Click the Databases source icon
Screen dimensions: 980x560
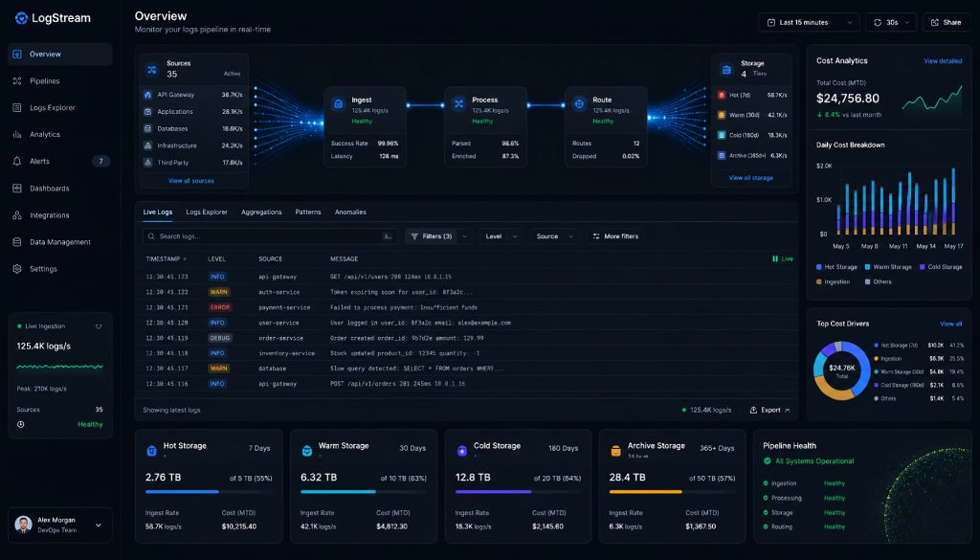click(x=147, y=128)
